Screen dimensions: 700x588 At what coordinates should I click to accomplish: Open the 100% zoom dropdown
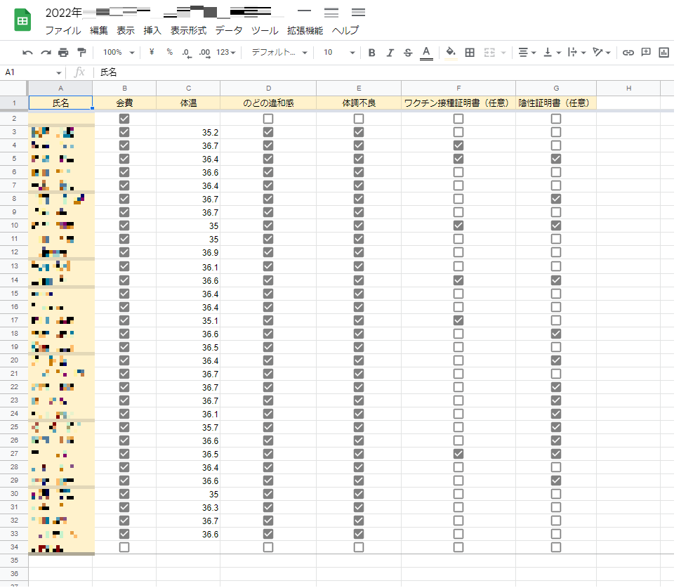click(118, 53)
